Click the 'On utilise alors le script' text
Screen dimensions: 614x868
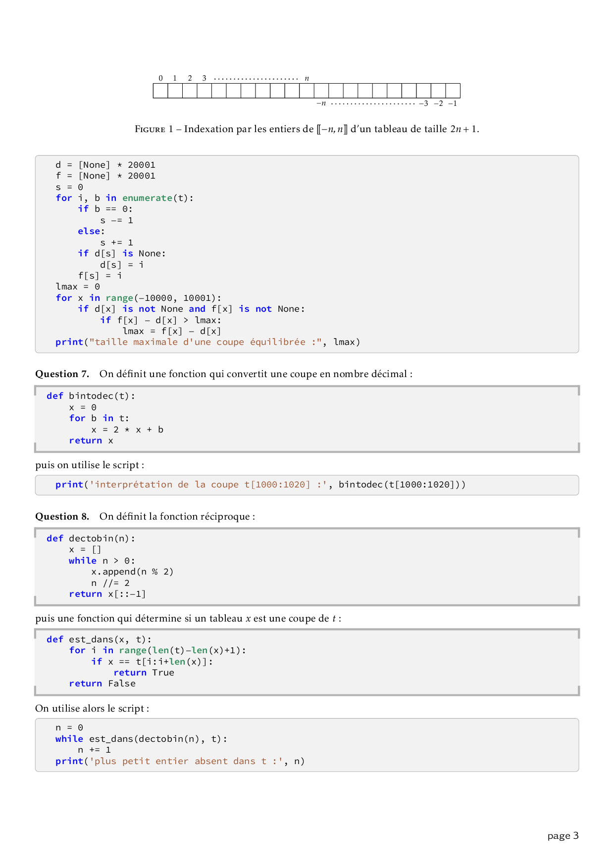92,709
